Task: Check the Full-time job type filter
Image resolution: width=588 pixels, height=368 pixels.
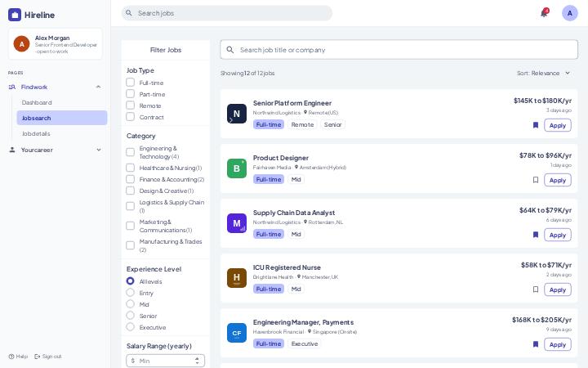Action: click(x=130, y=83)
